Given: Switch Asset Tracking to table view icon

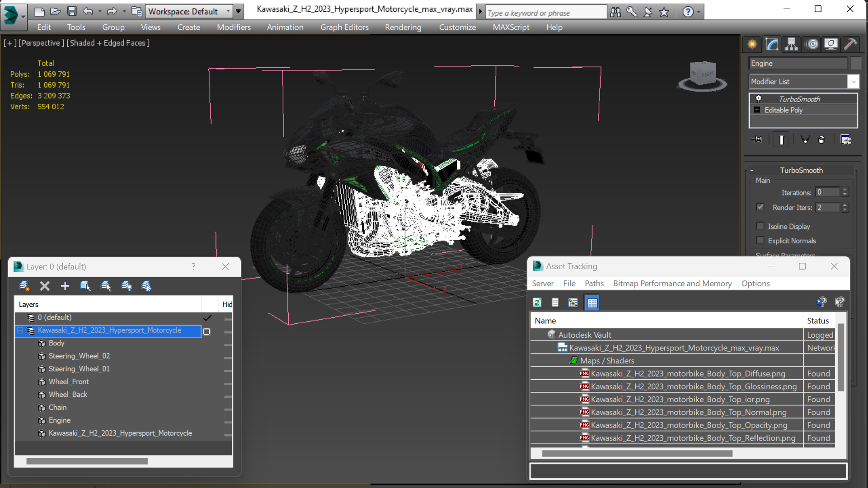Looking at the screenshot, I should tap(592, 302).
